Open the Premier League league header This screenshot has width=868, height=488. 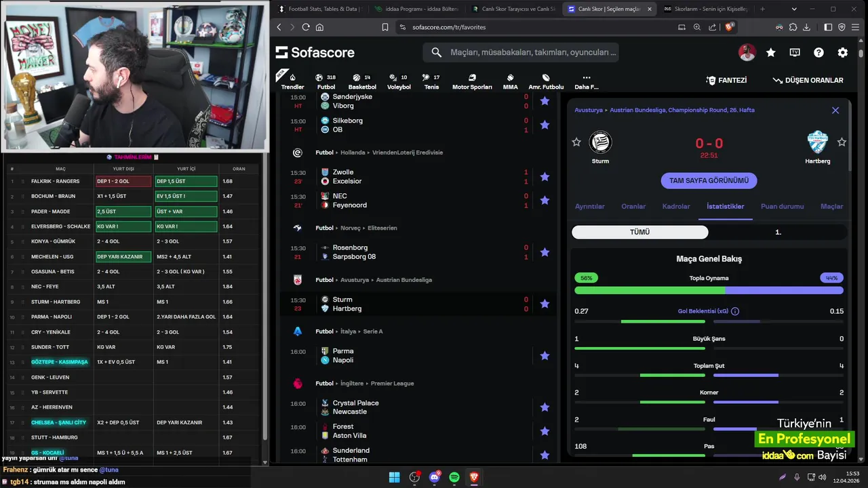tap(392, 384)
